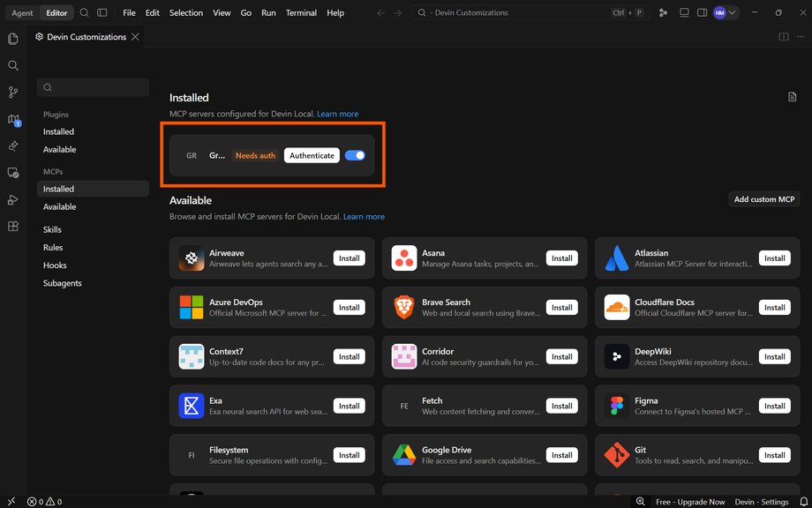The image size is (812, 508).
Task: Select Skills in the customizations sidebar
Action: (52, 229)
